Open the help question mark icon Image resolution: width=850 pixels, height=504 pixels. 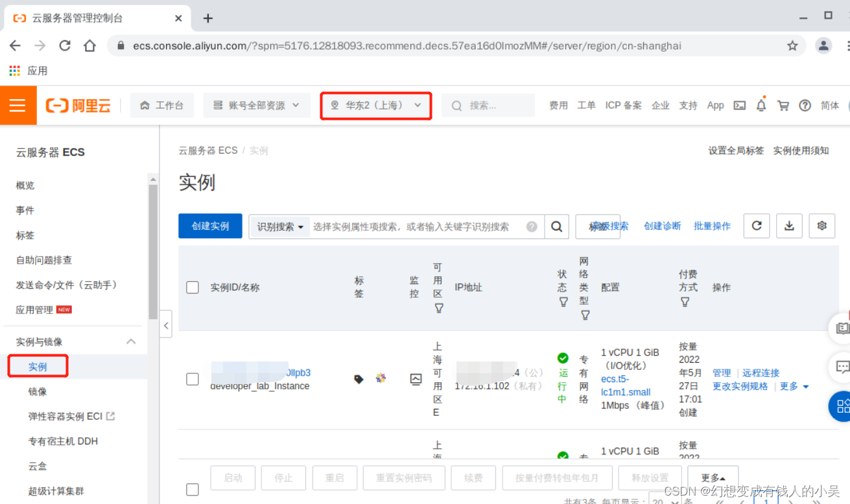click(x=805, y=106)
